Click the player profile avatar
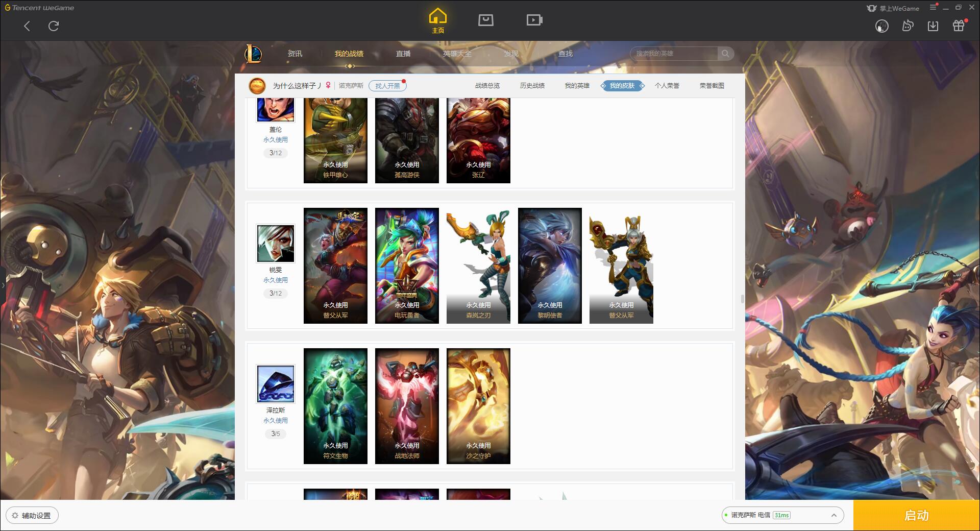Viewport: 980px width, 531px height. click(257, 86)
